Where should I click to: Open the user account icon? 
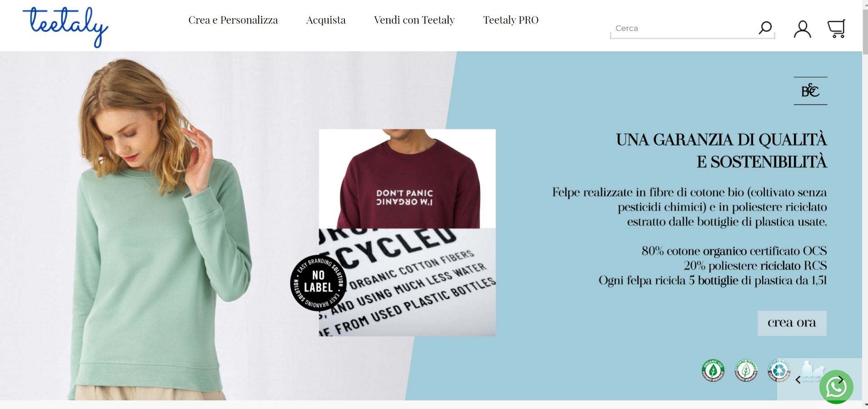point(802,29)
